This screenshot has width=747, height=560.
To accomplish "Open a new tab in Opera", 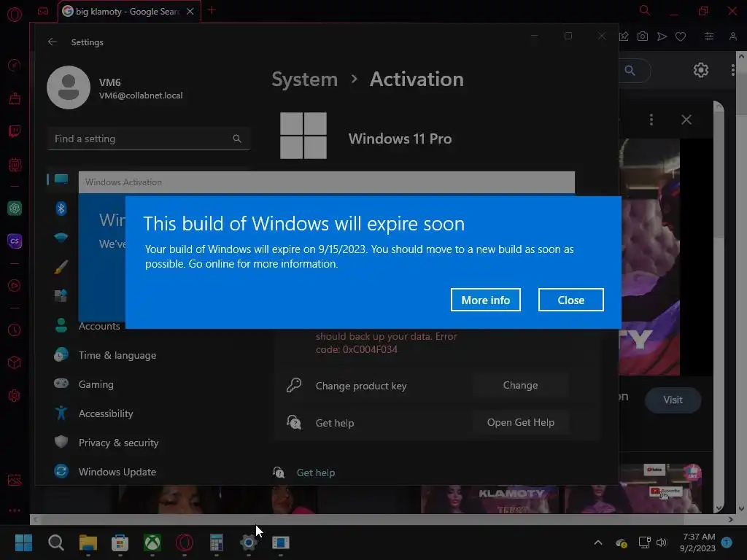I will pos(212,10).
